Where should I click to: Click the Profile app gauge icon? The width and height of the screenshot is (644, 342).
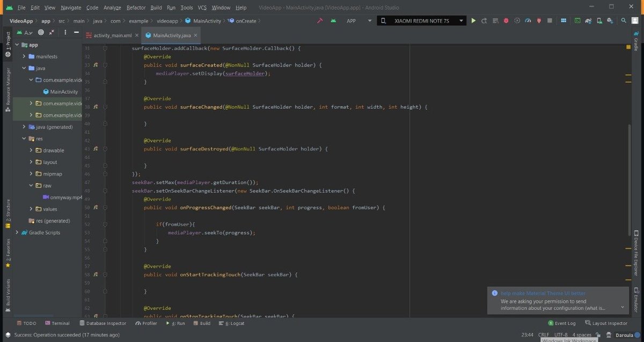coord(528,21)
